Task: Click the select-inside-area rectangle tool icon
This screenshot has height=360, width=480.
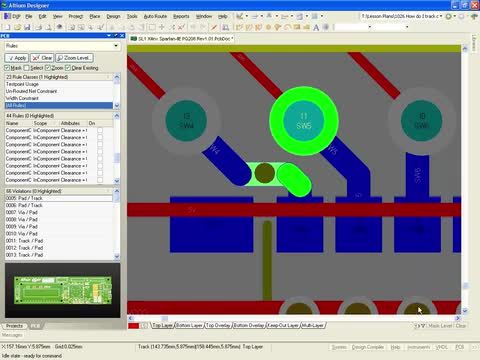Action: 152,27
